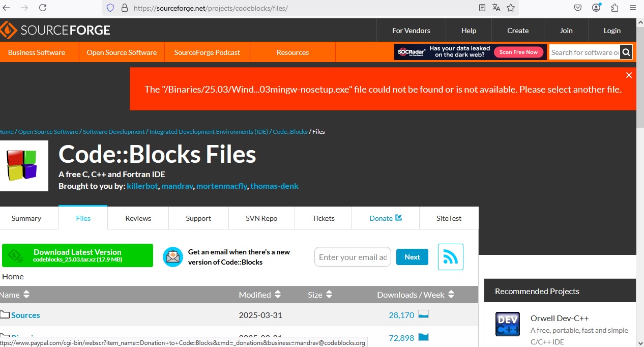Image resolution: width=644 pixels, height=347 pixels.
Task: Click the Sources folder icon
Action: coord(5,314)
